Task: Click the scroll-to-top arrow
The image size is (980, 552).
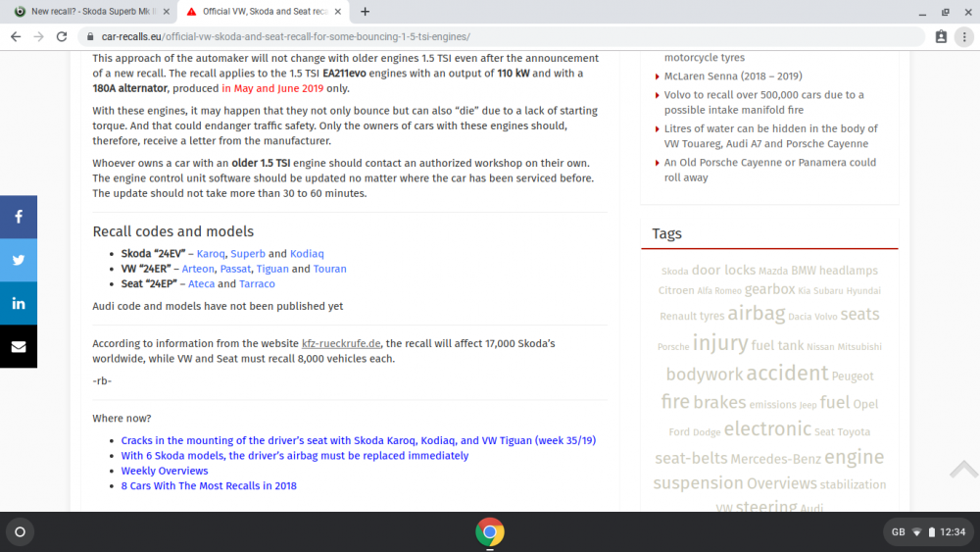Action: click(963, 469)
